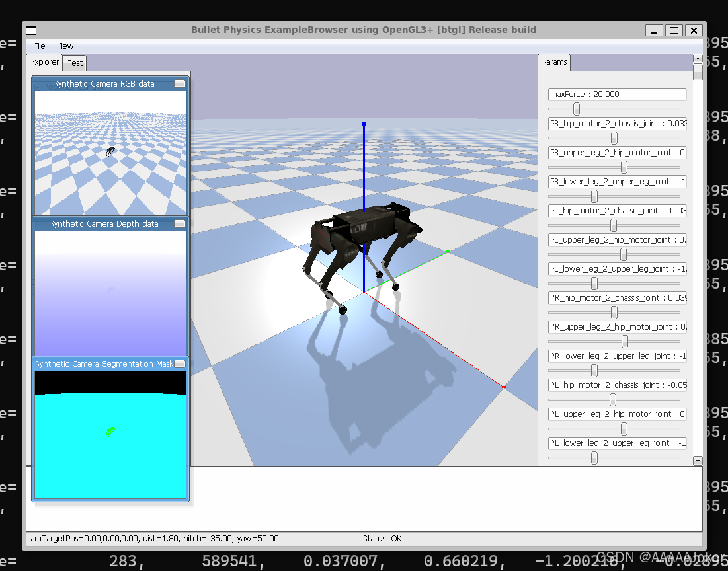Select the Explorer tab

[x=44, y=62]
